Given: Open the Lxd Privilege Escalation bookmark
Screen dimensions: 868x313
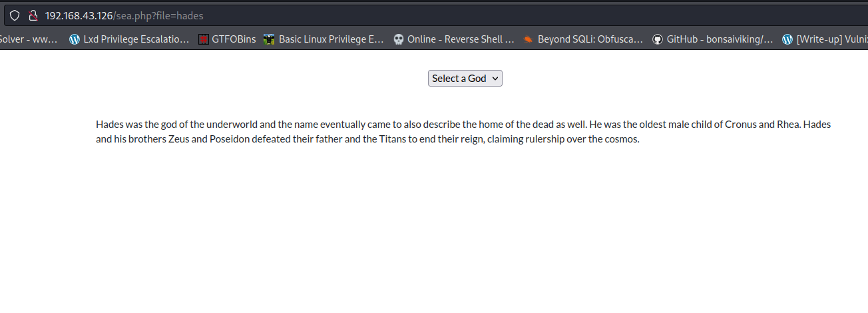Looking at the screenshot, I should (136, 39).
